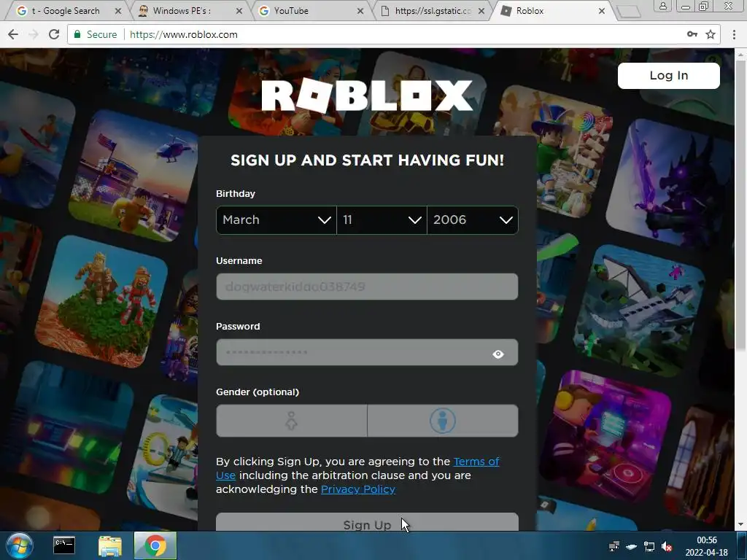This screenshot has width=747, height=560.
Task: Click the Password input field
Action: [367, 352]
